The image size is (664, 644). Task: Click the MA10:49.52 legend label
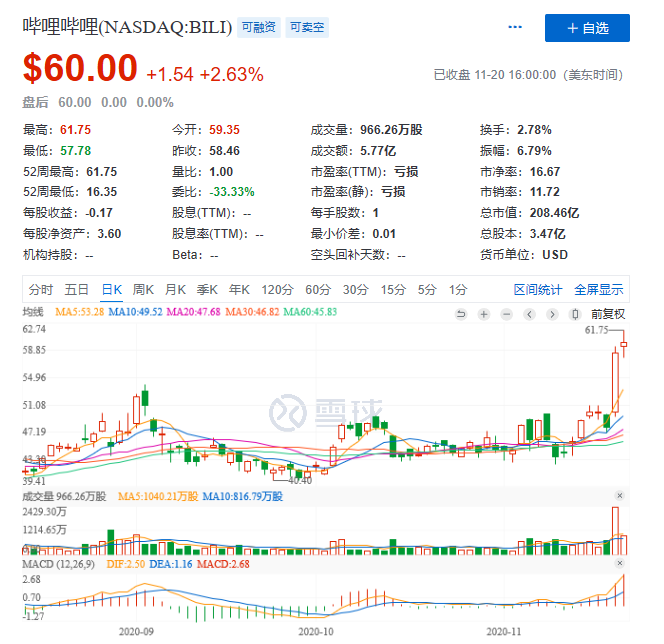coord(136,312)
